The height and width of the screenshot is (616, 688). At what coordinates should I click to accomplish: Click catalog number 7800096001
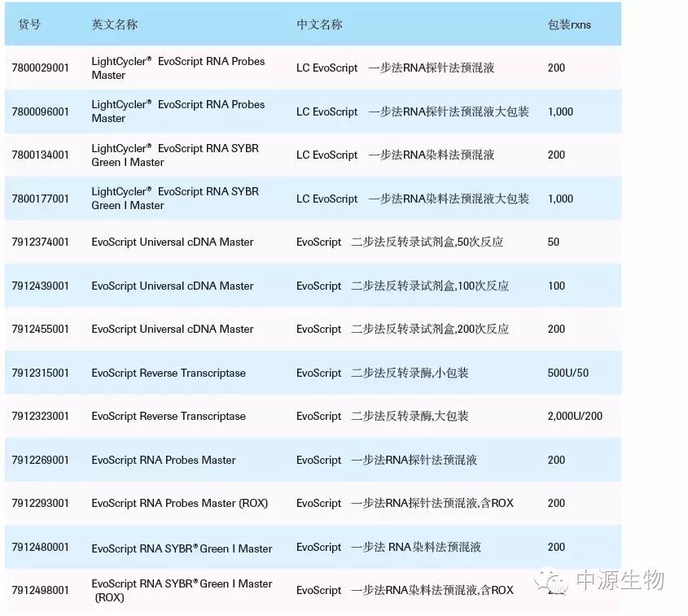pyautogui.click(x=41, y=111)
